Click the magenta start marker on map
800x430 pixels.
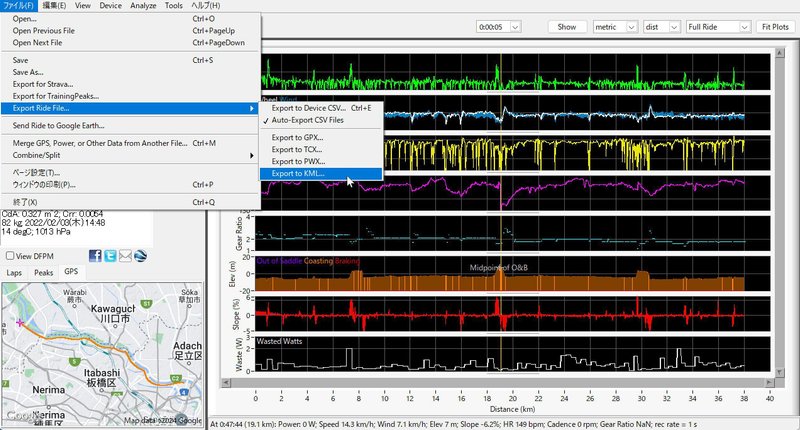(20, 322)
